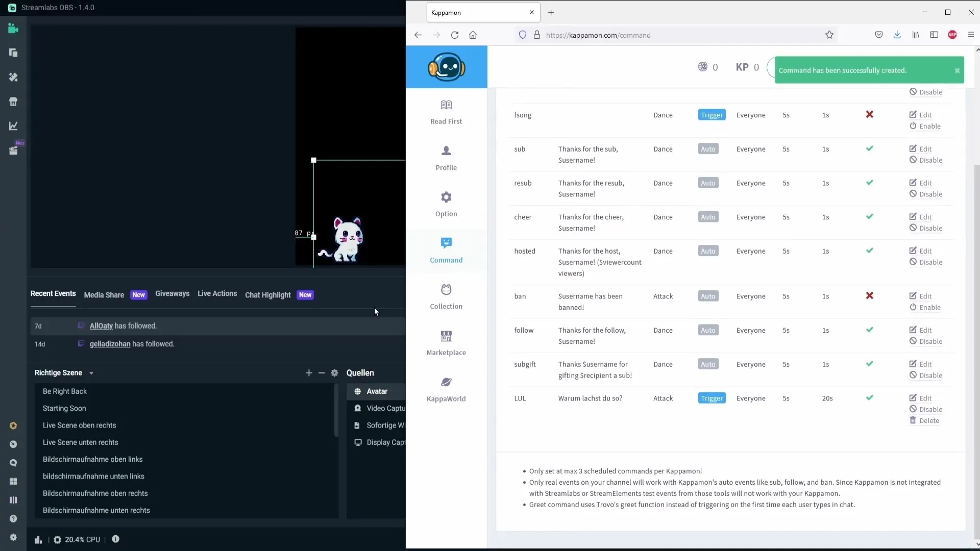Remove the selected scene with the minus icon
The height and width of the screenshot is (551, 980).
tap(322, 373)
